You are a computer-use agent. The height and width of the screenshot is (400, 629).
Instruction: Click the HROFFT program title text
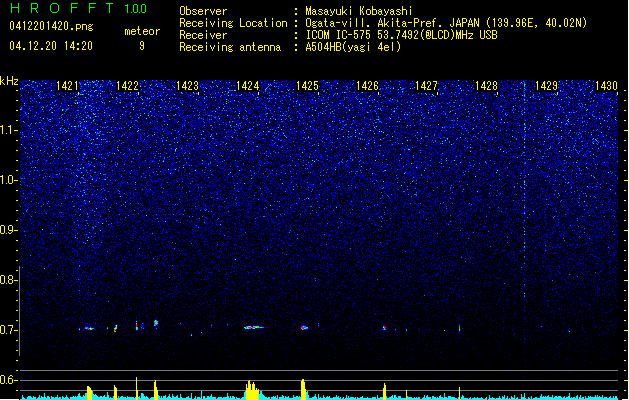click(62, 8)
